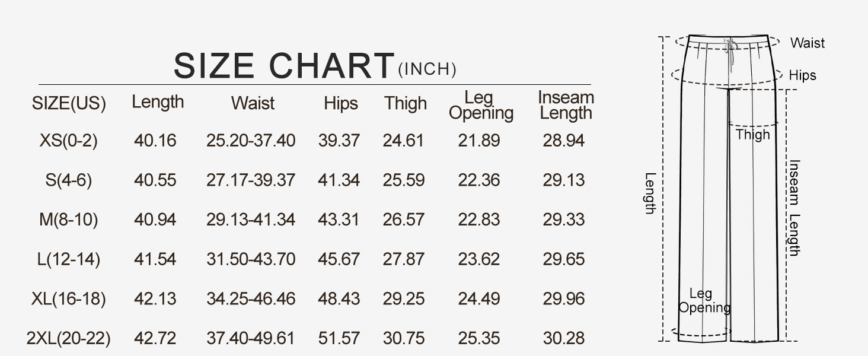
Task: Select the XS(0-2) size row label
Action: (69, 141)
